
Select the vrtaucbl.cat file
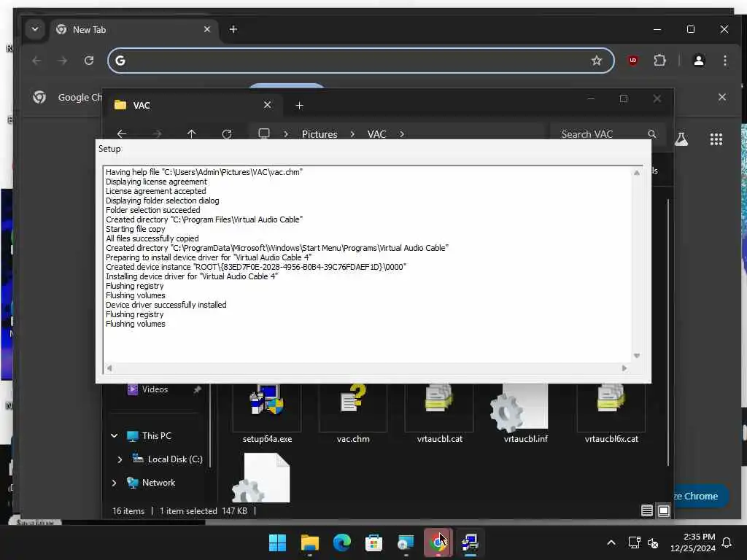click(439, 414)
